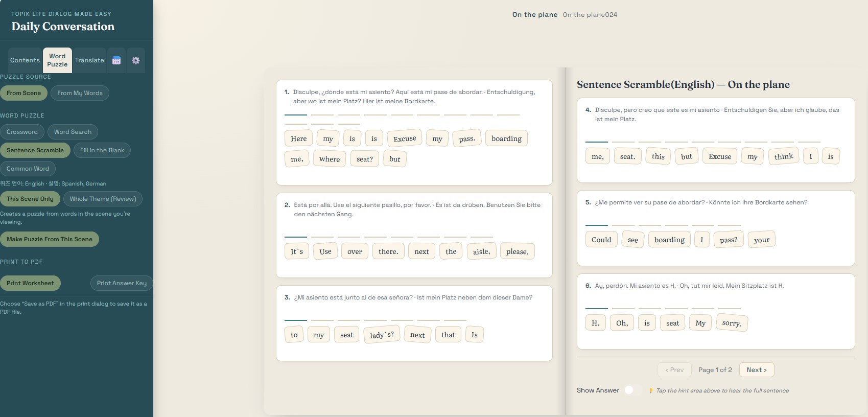Tap the hint text of sentence 6
The height and width of the screenshot is (417, 868).
[x=689, y=286]
